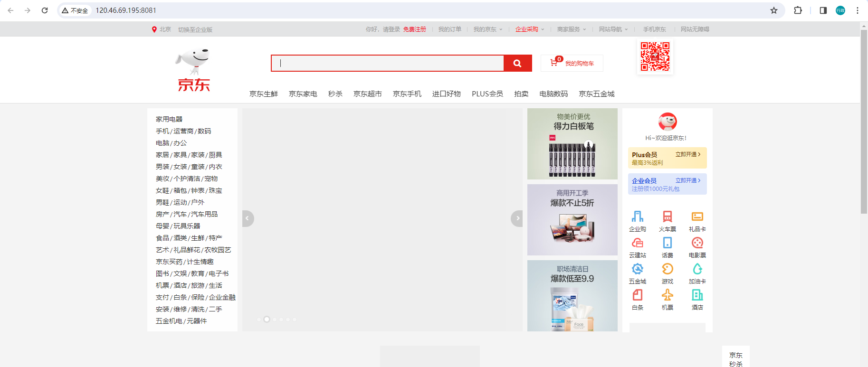The width and height of the screenshot is (868, 367).
Task: Open 京东五金城 nav tab
Action: pyautogui.click(x=597, y=94)
